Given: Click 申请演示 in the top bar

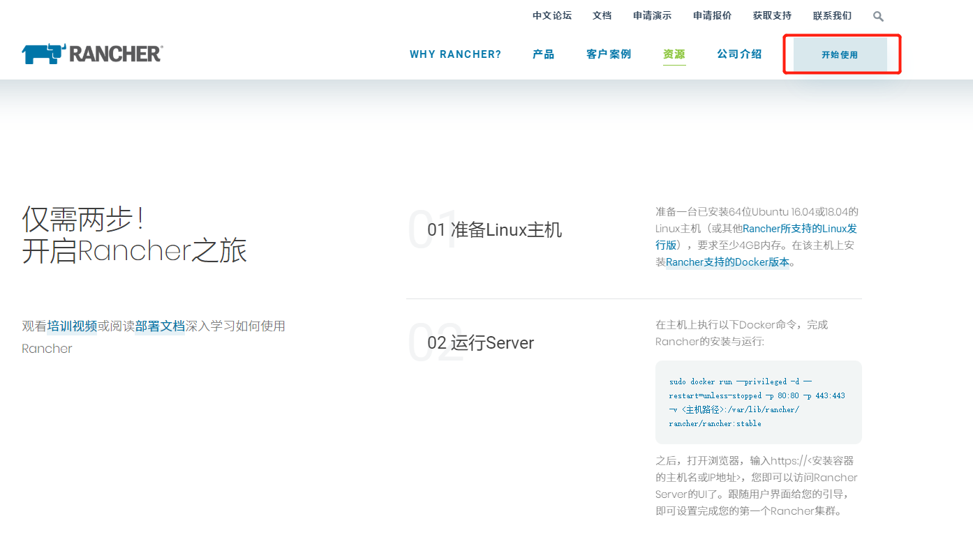Looking at the screenshot, I should [x=652, y=15].
